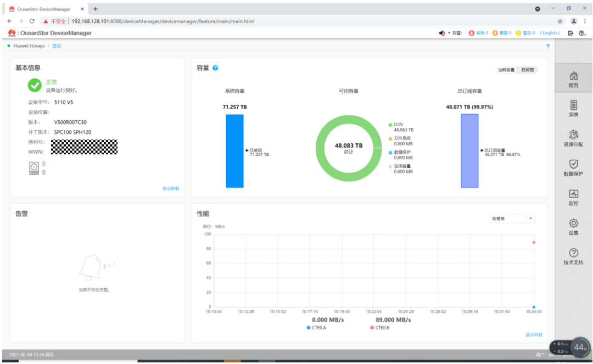Screen dimensions: 593x364
Task: Switch capacity view to 当前容量
Action: pos(506,70)
